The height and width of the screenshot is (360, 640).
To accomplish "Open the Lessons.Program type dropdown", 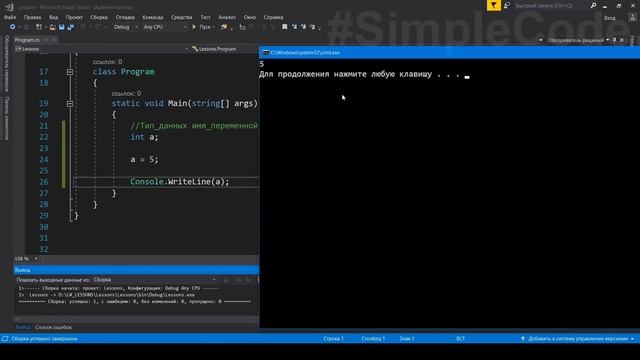I will pos(224,49).
